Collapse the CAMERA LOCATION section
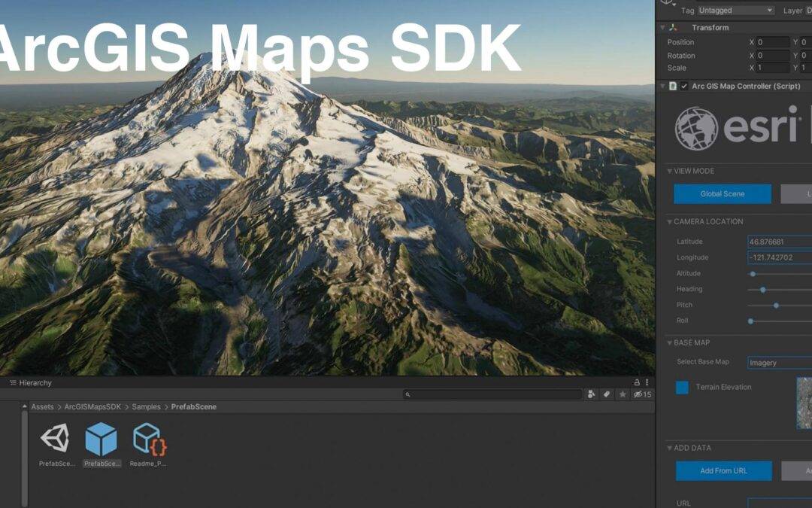This screenshot has width=812, height=508. click(x=670, y=222)
